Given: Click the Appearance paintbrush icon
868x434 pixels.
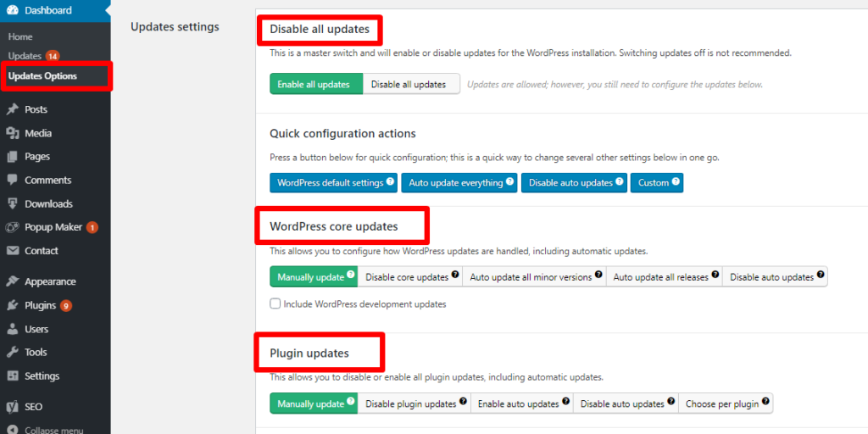Looking at the screenshot, I should (13, 281).
